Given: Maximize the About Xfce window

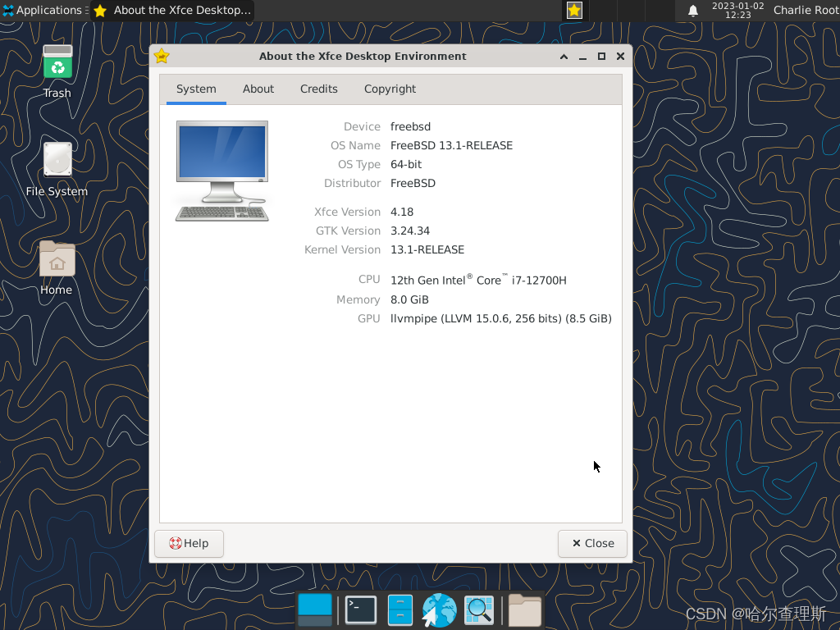Looking at the screenshot, I should pyautogui.click(x=601, y=57).
